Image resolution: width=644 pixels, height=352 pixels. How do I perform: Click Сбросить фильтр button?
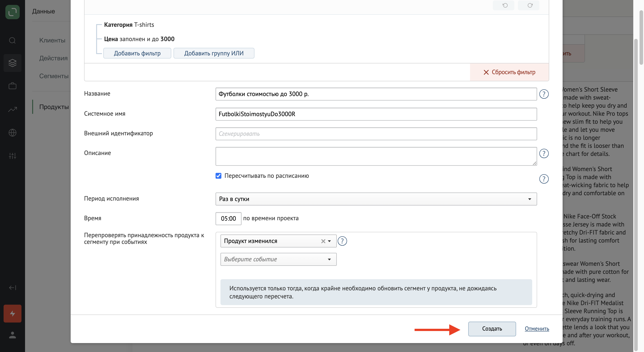pos(509,72)
